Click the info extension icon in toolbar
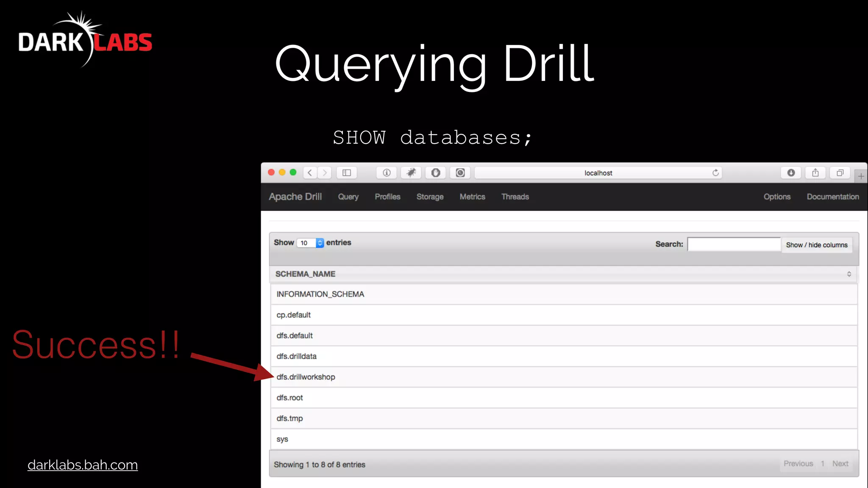 click(x=387, y=173)
